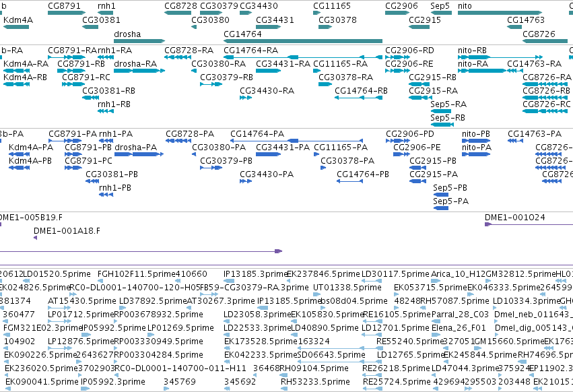Open protein drosha-PA
The image size is (573, 392).
(139, 154)
